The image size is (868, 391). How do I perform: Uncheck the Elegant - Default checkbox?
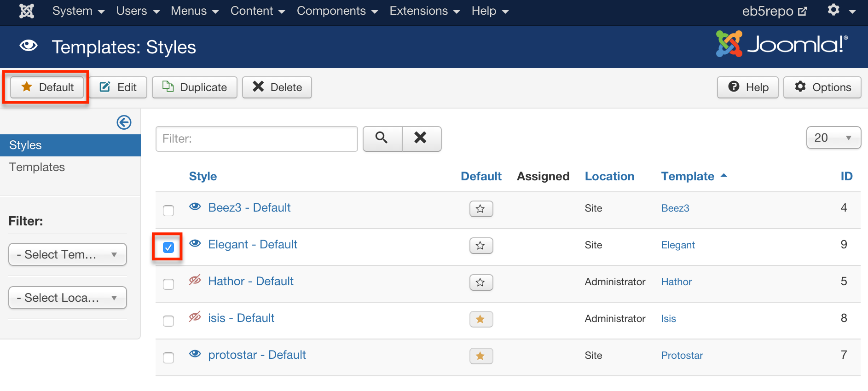(x=168, y=247)
